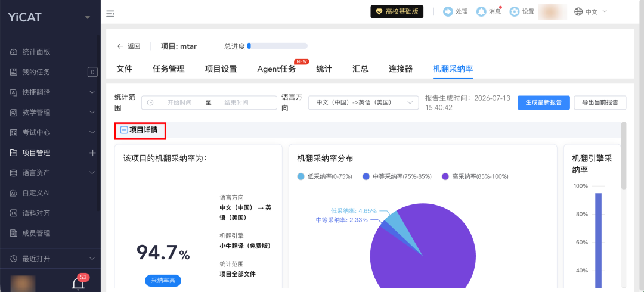644x292 pixels.
Task: Expand the 最近打开 list chevron
Action: coord(92,259)
